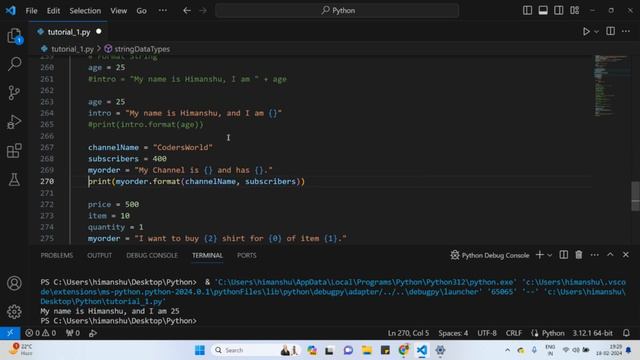Viewport: 640px width, 360px height.
Task: Select the tutorial_1.py editor tab
Action: coord(68,32)
